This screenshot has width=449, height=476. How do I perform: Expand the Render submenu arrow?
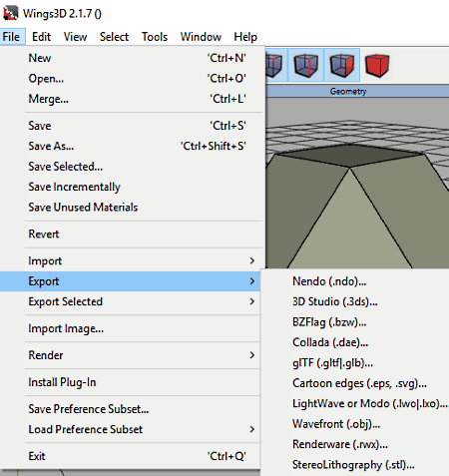[252, 355]
